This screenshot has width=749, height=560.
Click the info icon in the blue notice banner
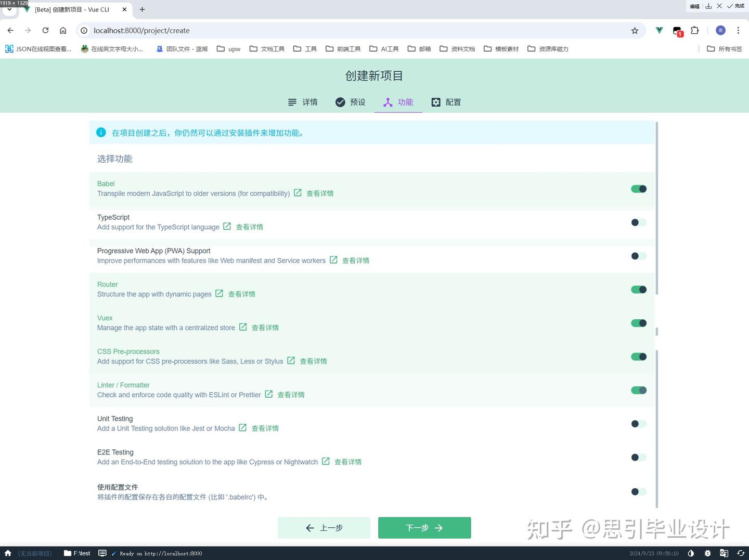click(x=101, y=133)
